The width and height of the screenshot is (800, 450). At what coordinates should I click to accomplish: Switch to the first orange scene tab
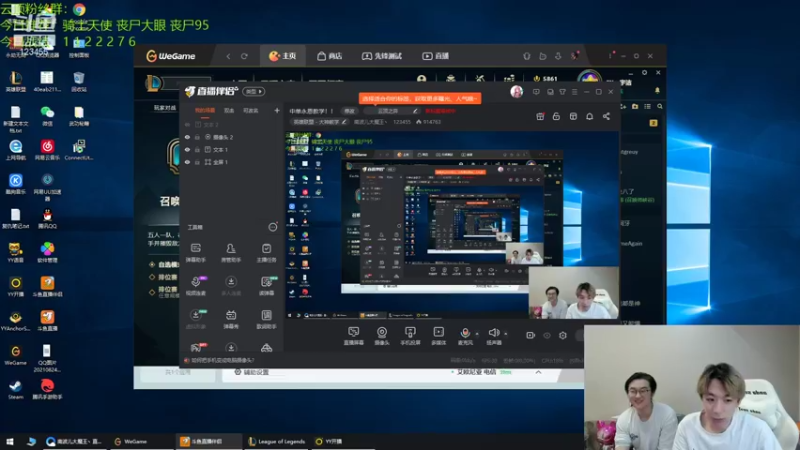click(205, 110)
